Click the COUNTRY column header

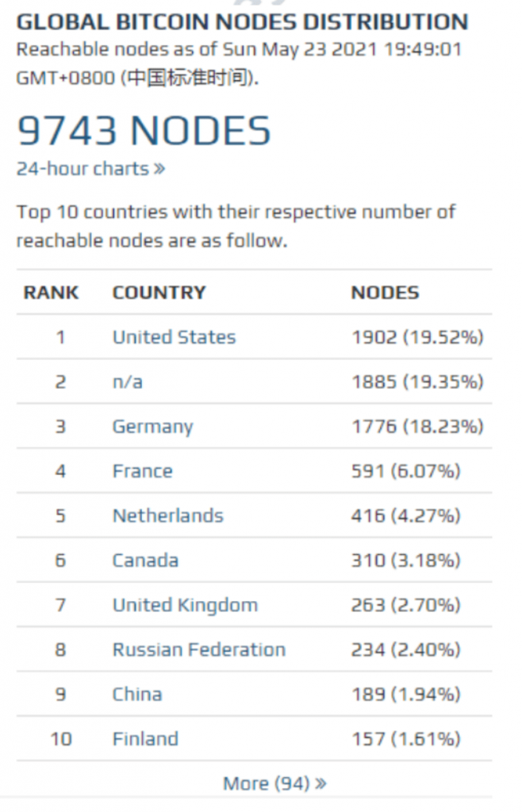[x=159, y=293]
